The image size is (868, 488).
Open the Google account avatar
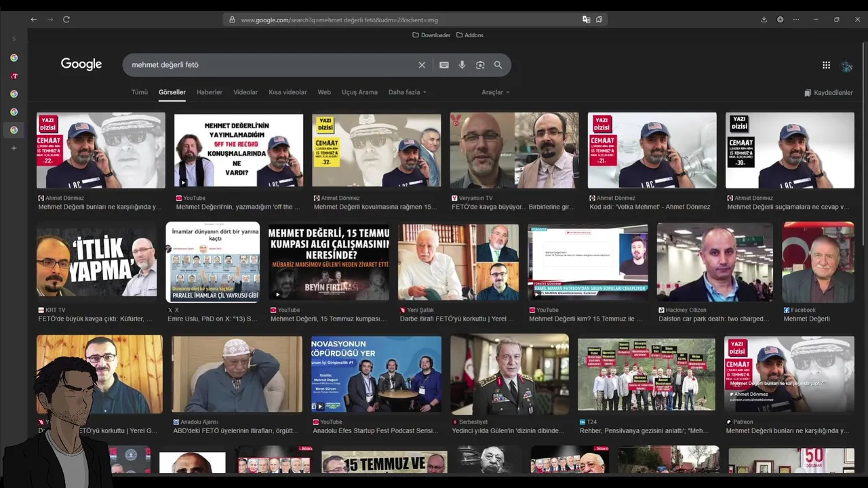846,66
